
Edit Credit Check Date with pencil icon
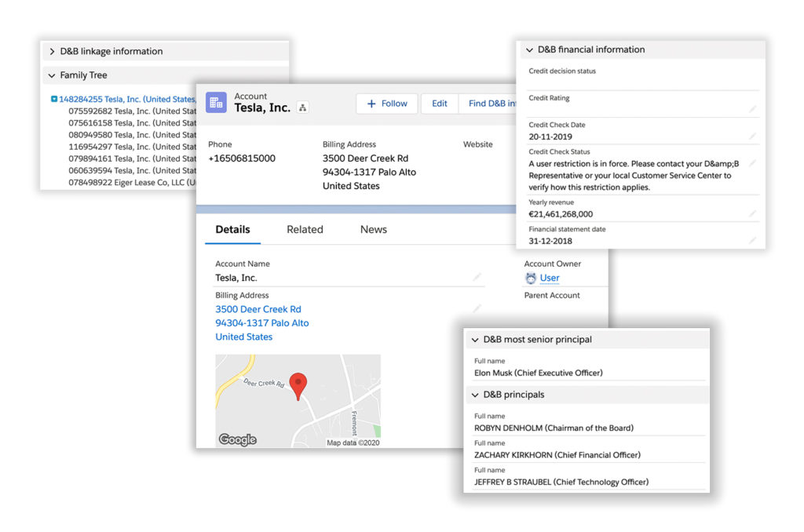point(753,136)
